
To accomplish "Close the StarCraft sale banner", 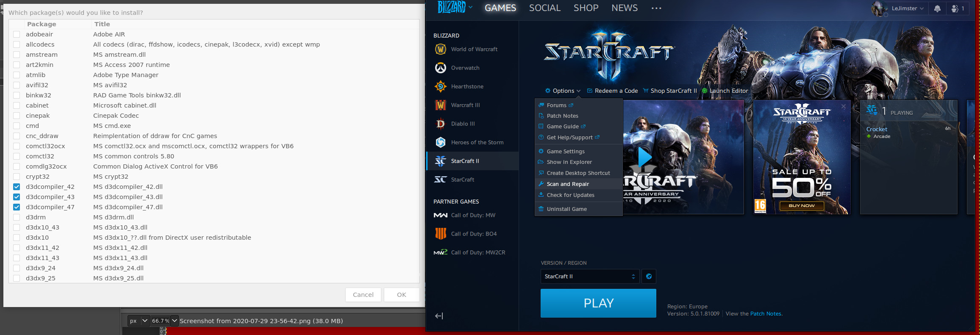I will point(844,107).
